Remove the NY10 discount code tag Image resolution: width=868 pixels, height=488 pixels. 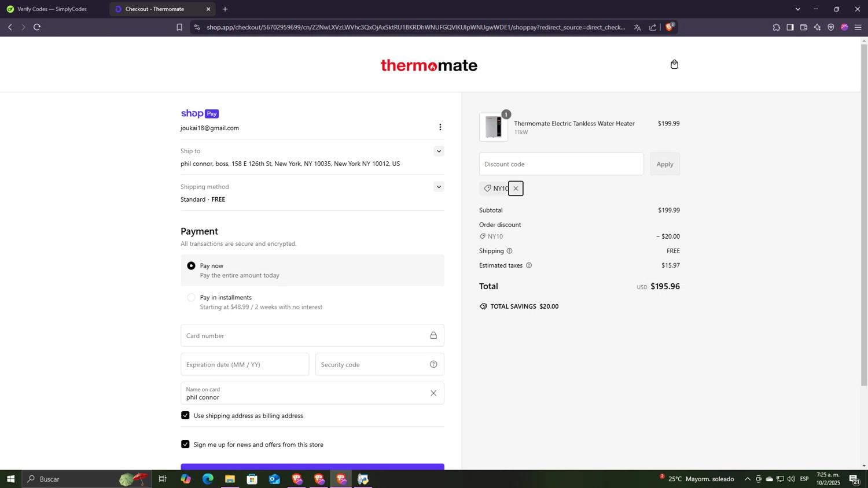[516, 188]
